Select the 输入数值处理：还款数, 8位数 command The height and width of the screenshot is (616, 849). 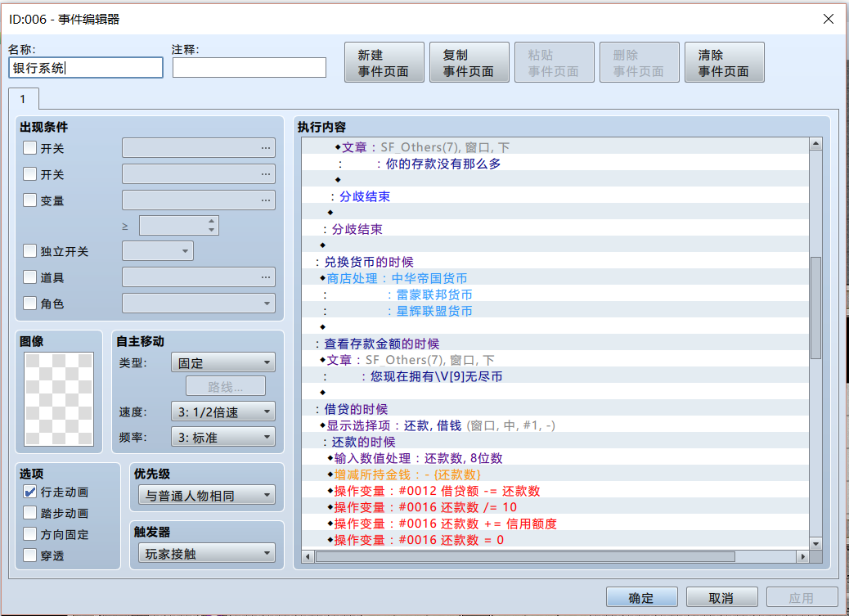point(555,458)
